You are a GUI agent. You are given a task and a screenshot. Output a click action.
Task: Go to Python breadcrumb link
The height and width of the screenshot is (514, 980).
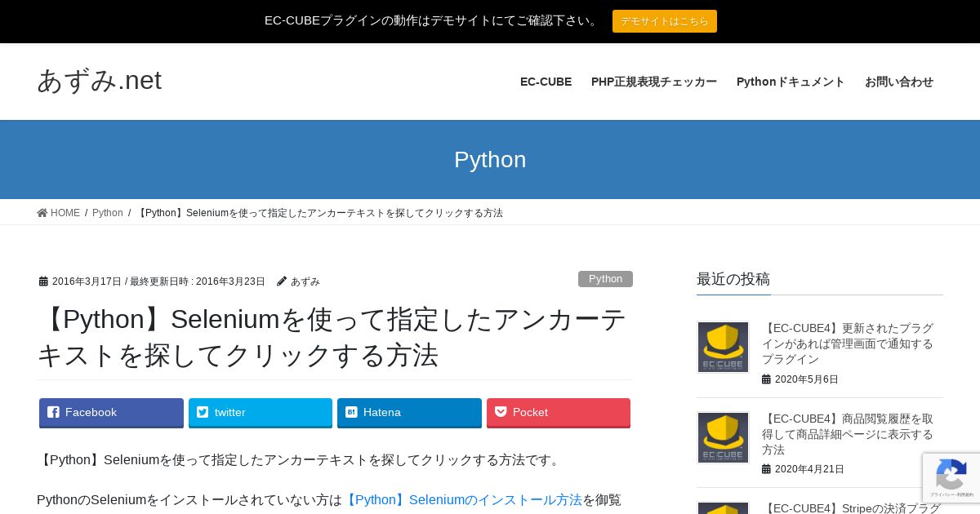point(107,213)
